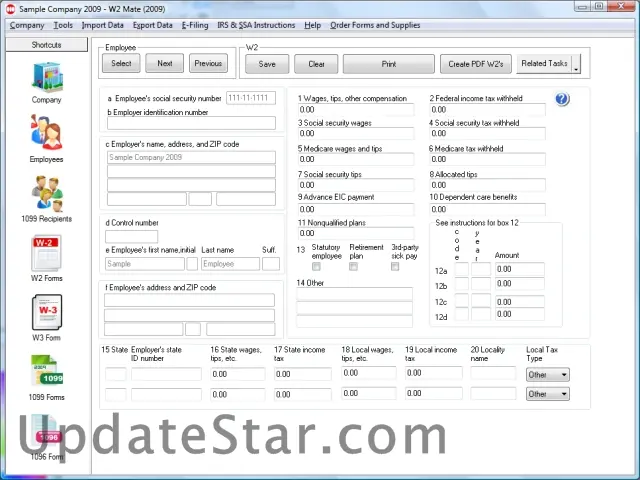Click the Shortcuts panel header

[47, 45]
